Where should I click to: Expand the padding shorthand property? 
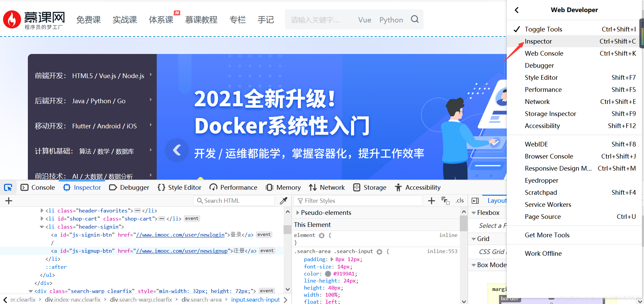coord(332,259)
